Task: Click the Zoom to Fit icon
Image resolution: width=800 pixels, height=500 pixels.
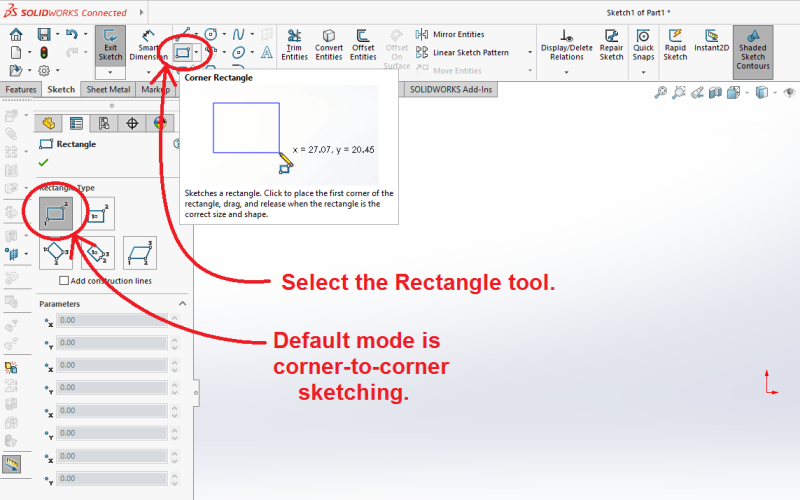Action: pos(661,92)
